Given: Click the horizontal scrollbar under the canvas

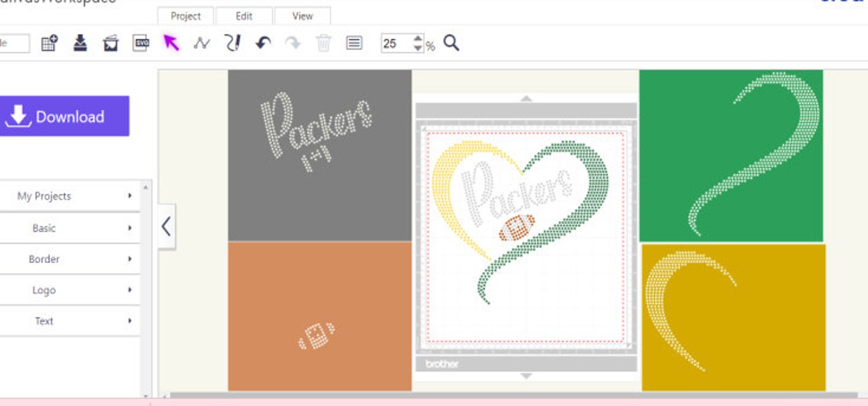Looking at the screenshot, I should 514,395.
